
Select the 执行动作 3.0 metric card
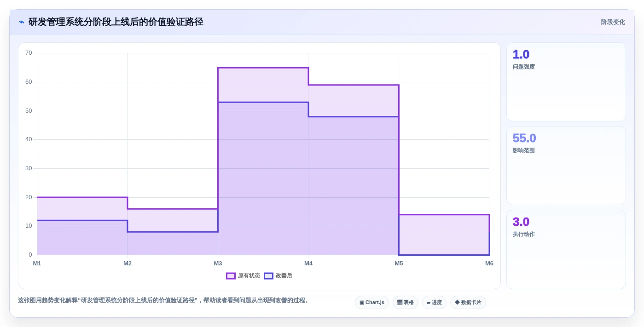point(566,249)
